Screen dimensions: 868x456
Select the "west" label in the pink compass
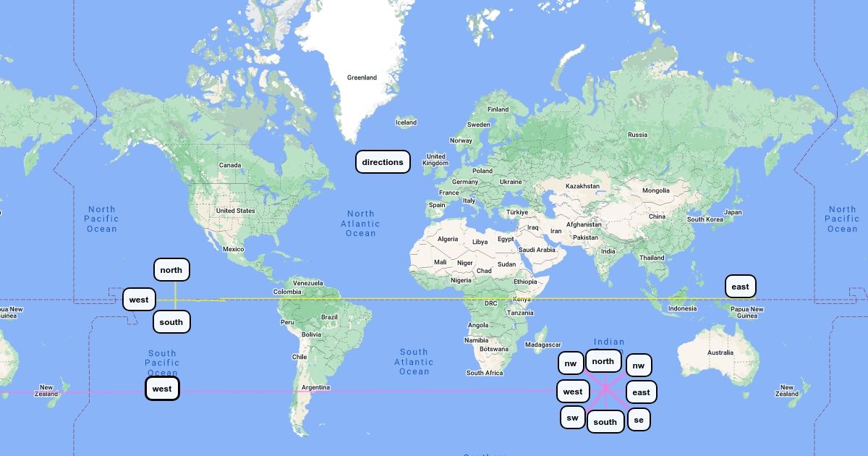(572, 392)
